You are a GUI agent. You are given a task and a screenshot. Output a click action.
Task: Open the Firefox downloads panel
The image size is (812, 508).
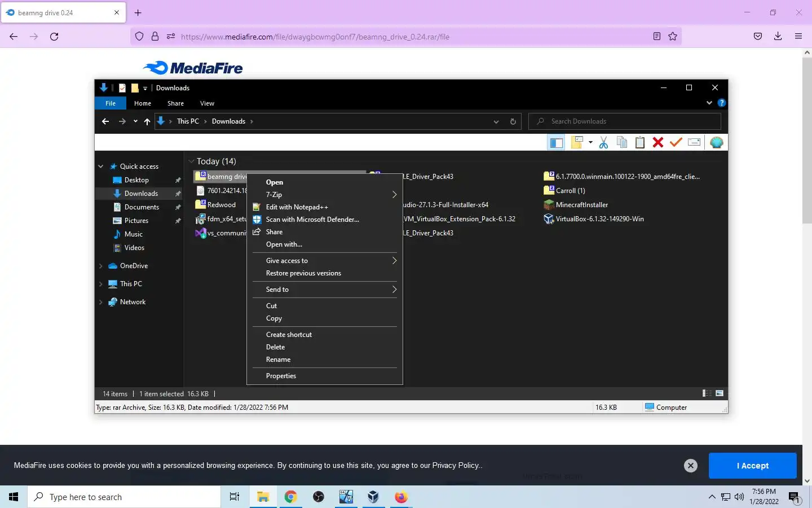tap(778, 37)
